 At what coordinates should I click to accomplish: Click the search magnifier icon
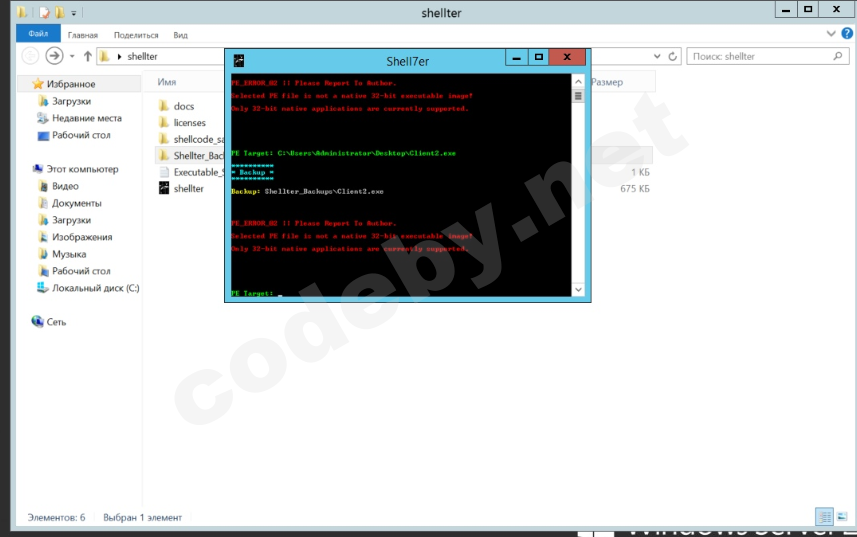point(837,56)
